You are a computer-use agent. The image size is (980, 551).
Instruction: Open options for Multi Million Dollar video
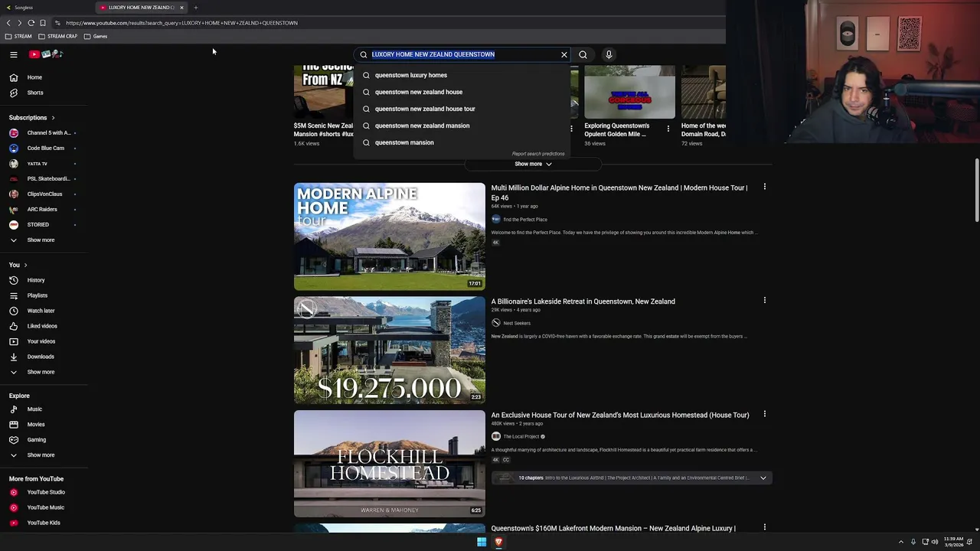click(764, 187)
